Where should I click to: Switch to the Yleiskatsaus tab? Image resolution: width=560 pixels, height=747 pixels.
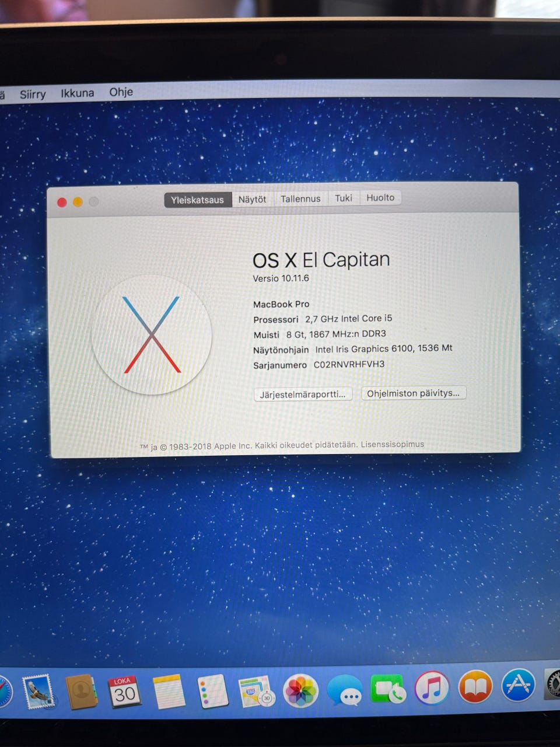(198, 200)
